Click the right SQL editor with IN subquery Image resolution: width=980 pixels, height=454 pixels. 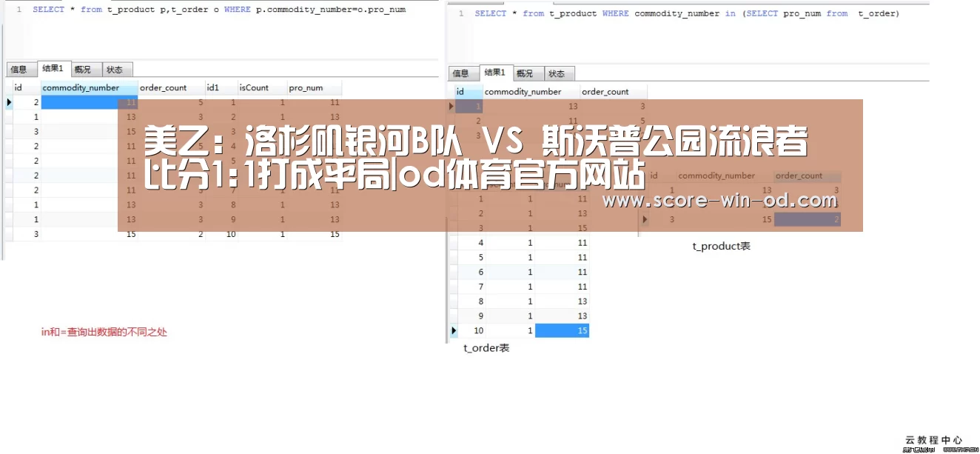pos(687,13)
